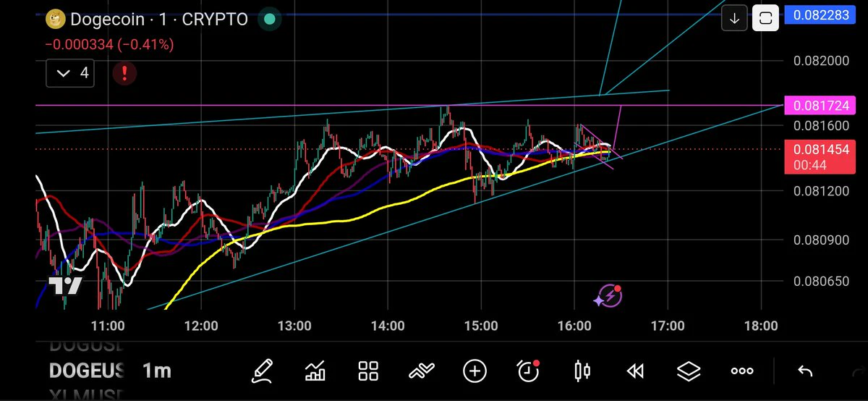
Task: Open the 1m timeframe selector
Action: 156,371
